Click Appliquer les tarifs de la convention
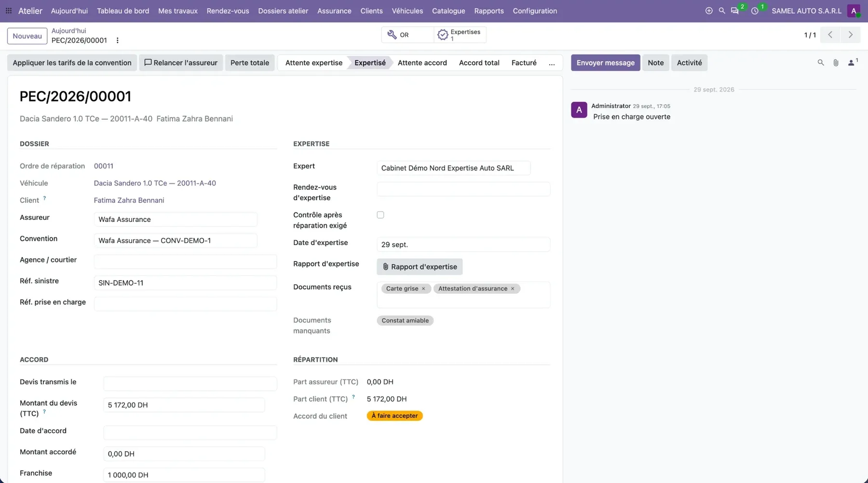The height and width of the screenshot is (483, 868). tap(72, 63)
